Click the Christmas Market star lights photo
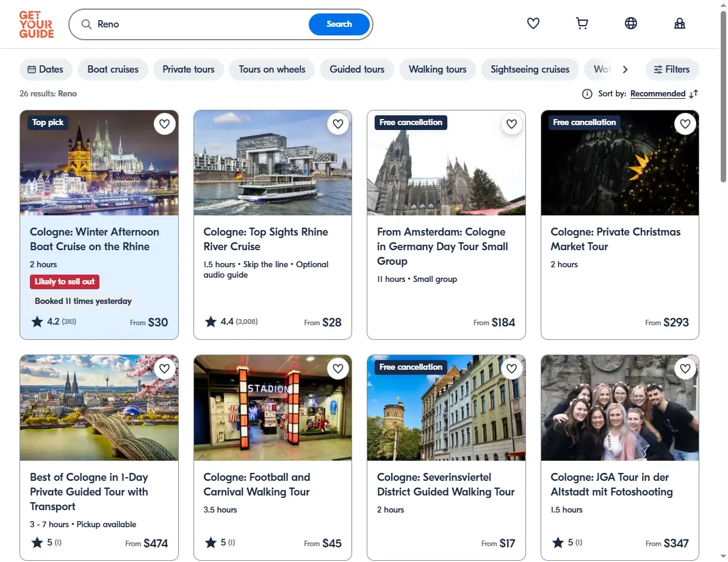This screenshot has height=562, width=728. [620, 163]
